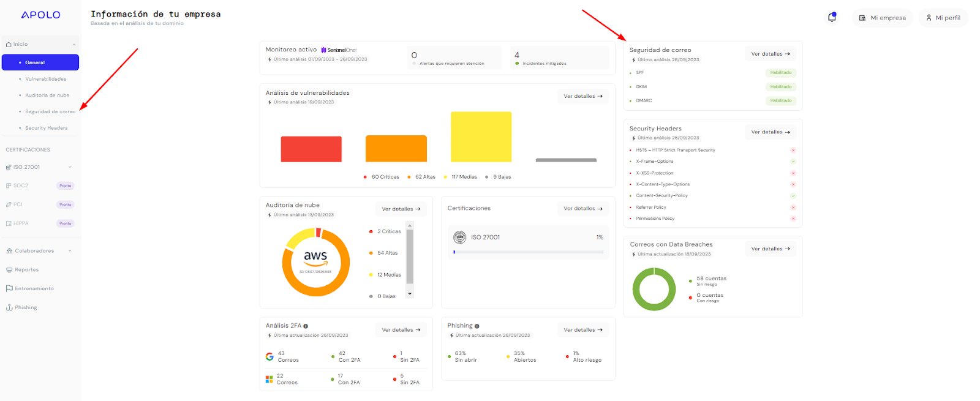Click the Mi perfil button
This screenshot has width=980, height=401.
coord(943,18)
